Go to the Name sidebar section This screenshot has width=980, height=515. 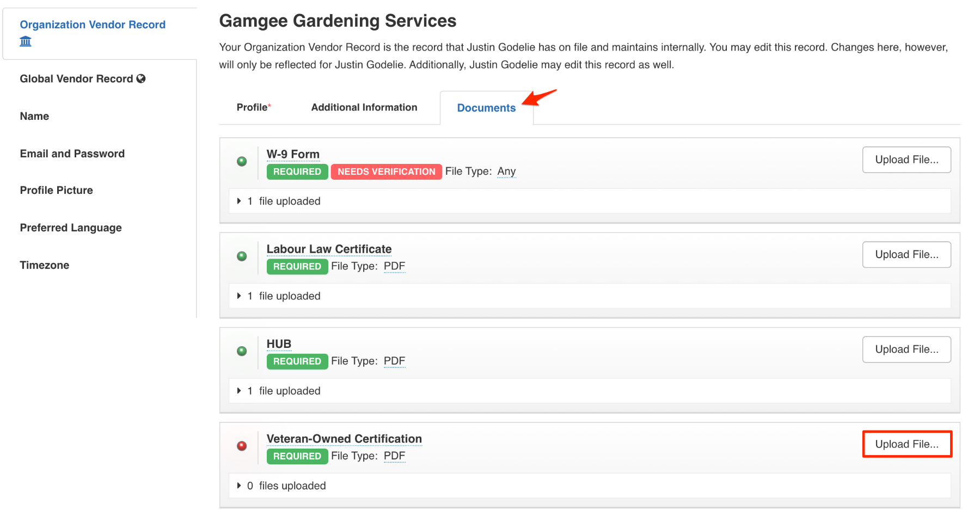tap(34, 116)
